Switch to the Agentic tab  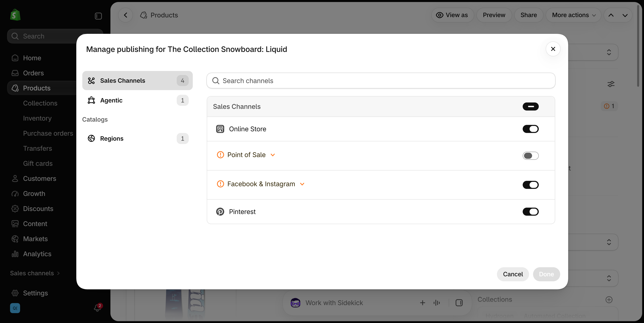pos(137,100)
